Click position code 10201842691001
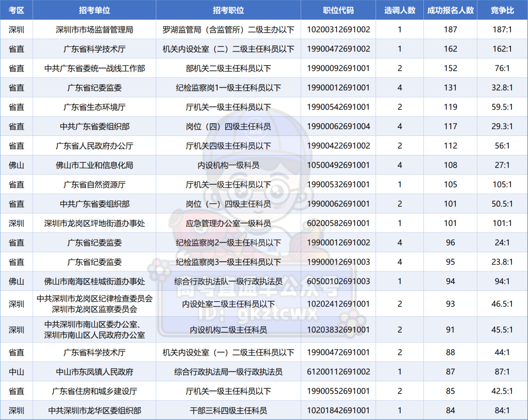 click(x=338, y=411)
